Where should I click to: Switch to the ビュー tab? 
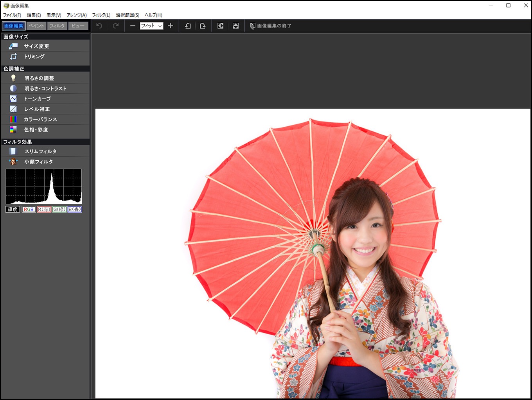[x=78, y=26]
